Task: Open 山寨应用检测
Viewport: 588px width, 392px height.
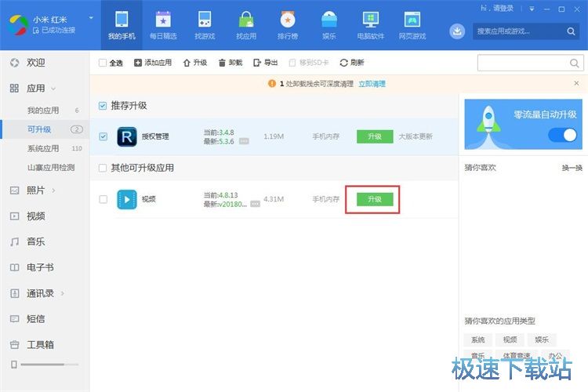Action: pos(51,167)
